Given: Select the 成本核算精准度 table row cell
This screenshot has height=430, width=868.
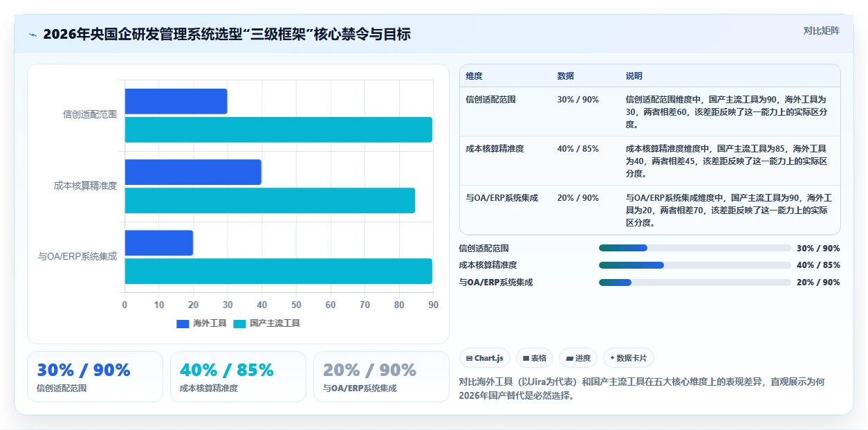Looking at the screenshot, I should [495, 149].
